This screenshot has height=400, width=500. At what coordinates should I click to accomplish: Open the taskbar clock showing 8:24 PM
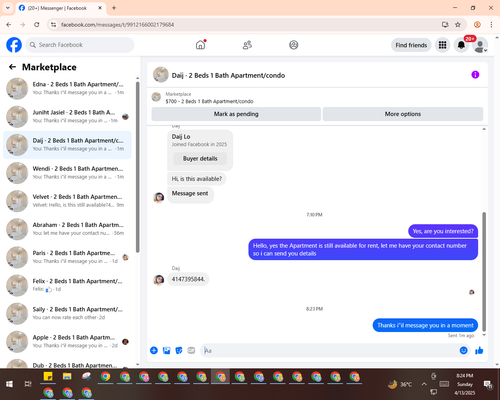[x=465, y=384]
